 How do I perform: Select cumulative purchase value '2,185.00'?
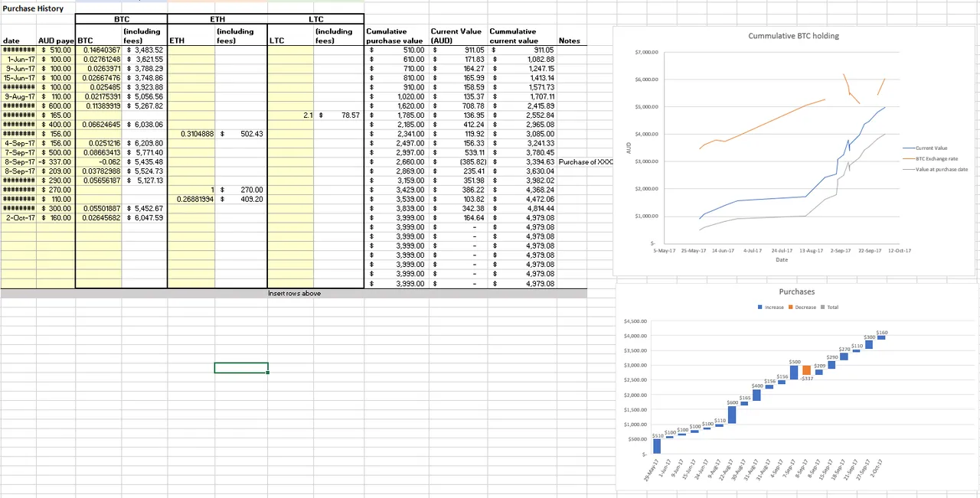395,124
